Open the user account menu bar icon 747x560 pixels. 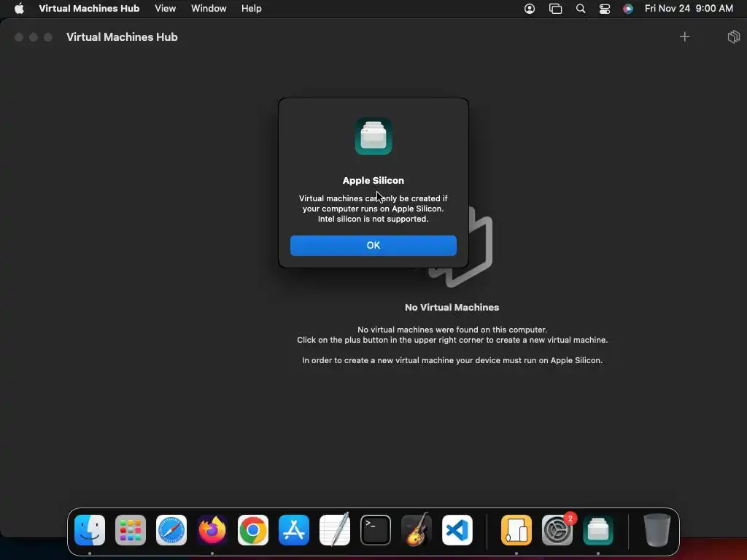530,9
